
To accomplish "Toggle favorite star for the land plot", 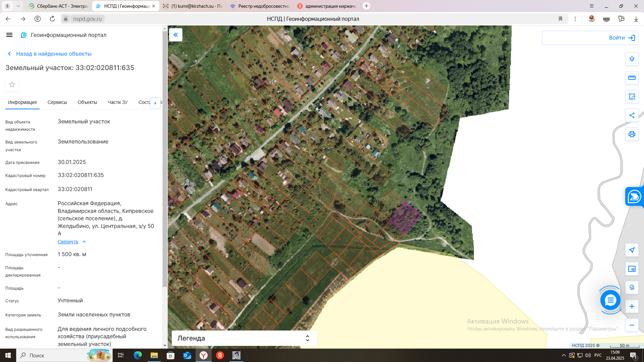I will pyautogui.click(x=12, y=84).
